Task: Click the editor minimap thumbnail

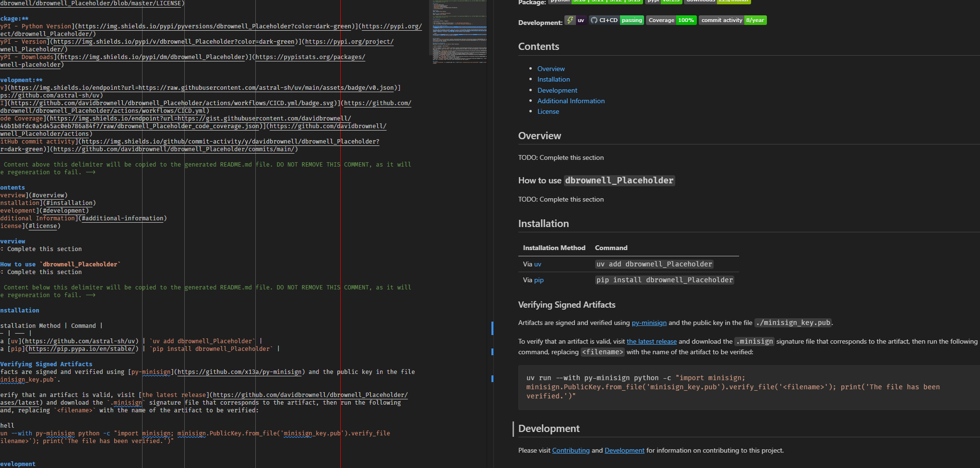Action: 457,31
